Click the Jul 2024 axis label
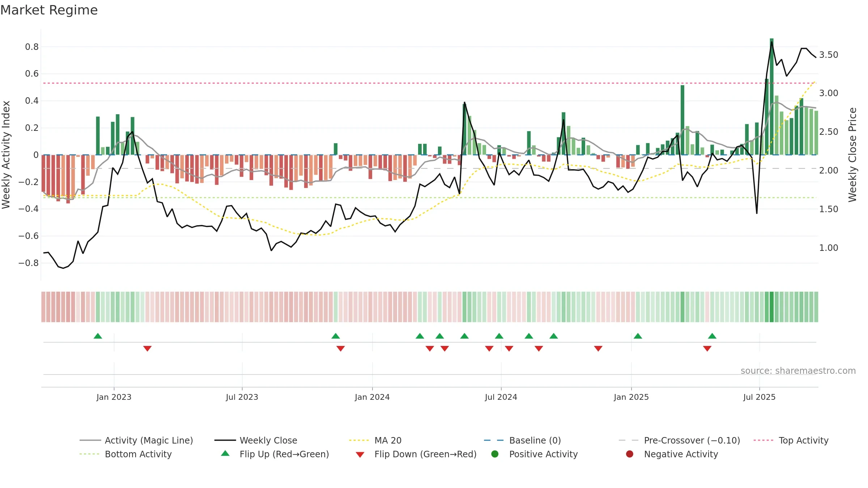The height and width of the screenshot is (488, 868). (501, 397)
